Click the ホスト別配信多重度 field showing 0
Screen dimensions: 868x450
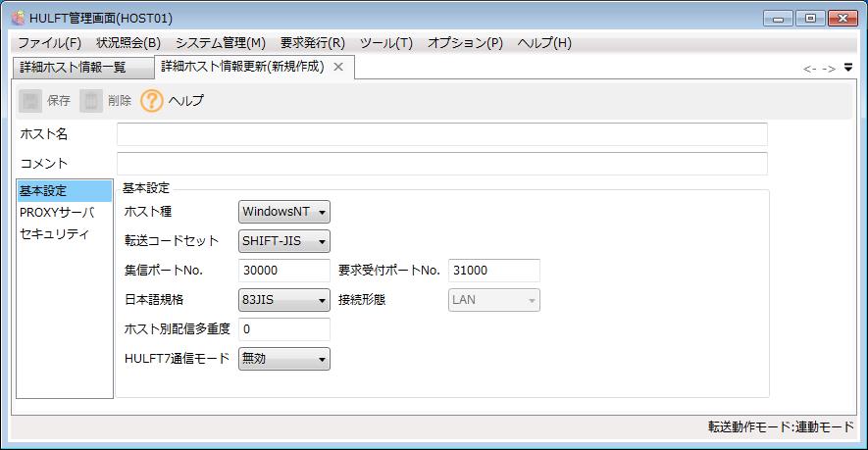pos(284,329)
